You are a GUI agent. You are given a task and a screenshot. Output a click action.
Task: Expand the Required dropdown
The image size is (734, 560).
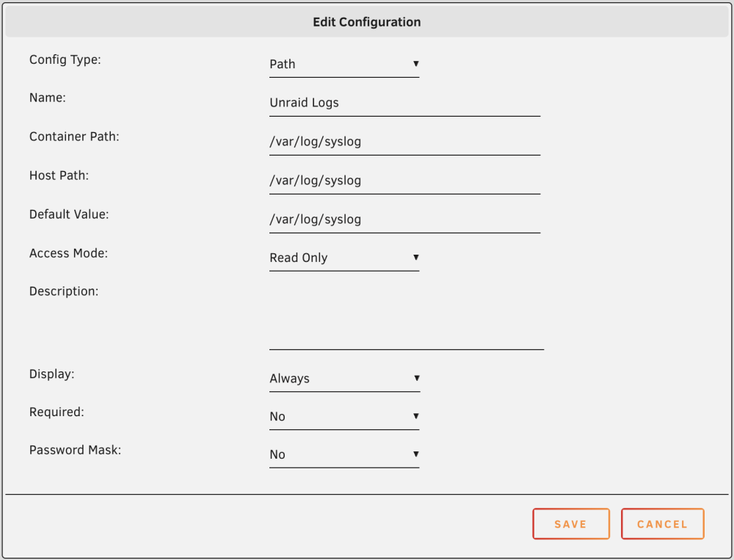click(344, 417)
